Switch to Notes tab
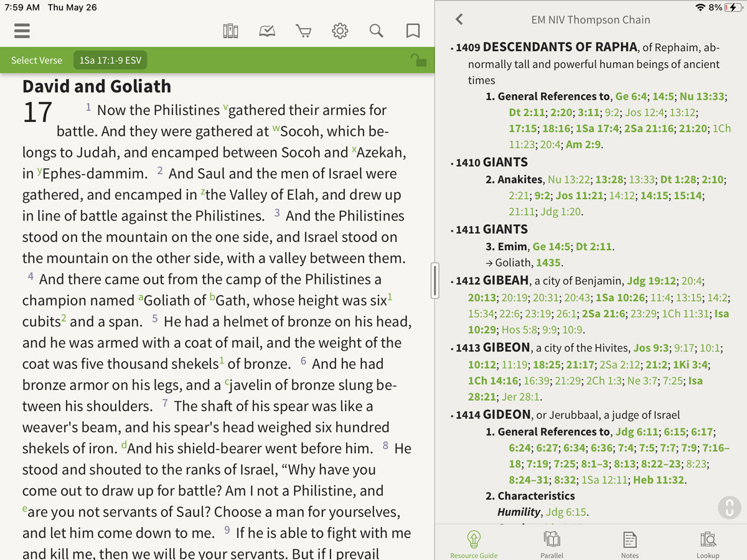Viewport: 747px width, 560px height. pos(630,544)
